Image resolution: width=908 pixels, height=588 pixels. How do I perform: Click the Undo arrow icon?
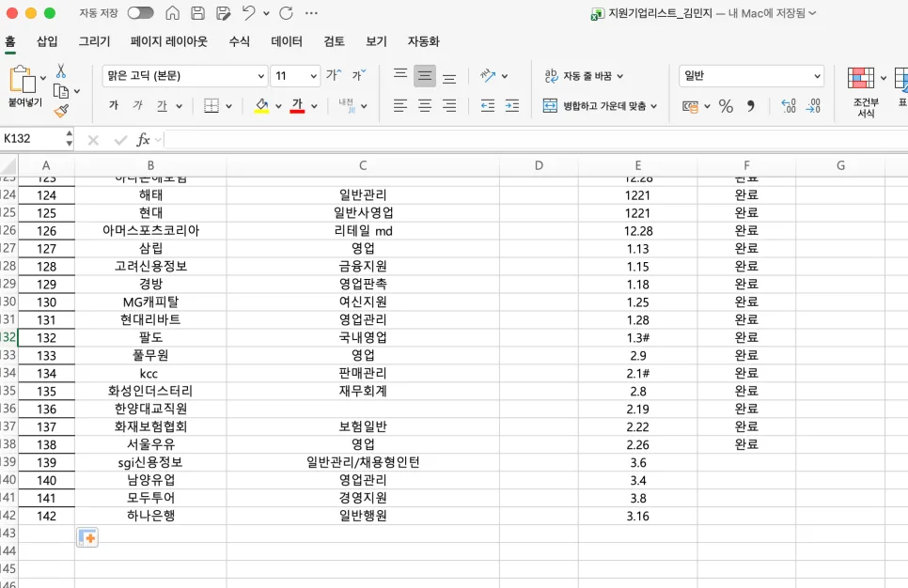click(248, 13)
